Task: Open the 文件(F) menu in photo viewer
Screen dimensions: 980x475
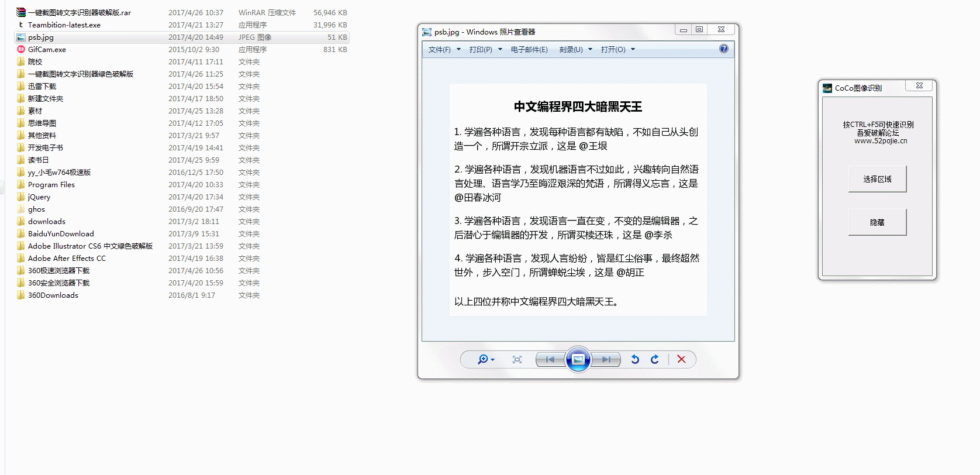Action: coord(440,50)
